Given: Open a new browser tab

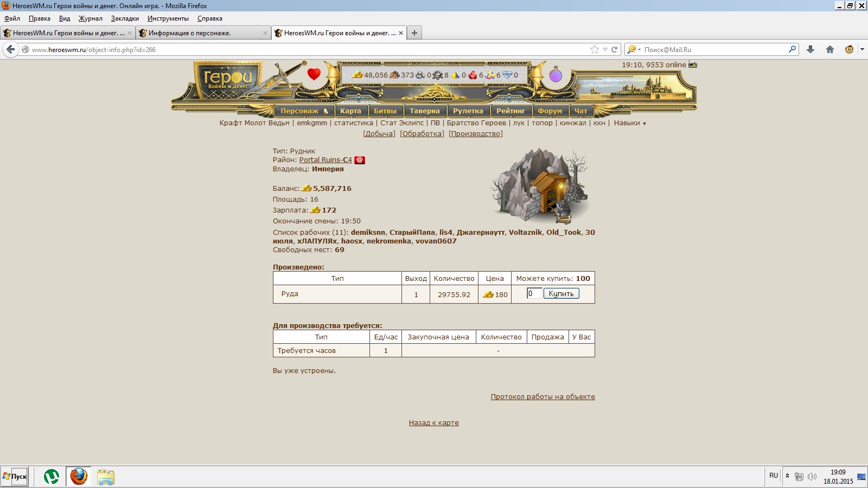Looking at the screenshot, I should (x=414, y=33).
